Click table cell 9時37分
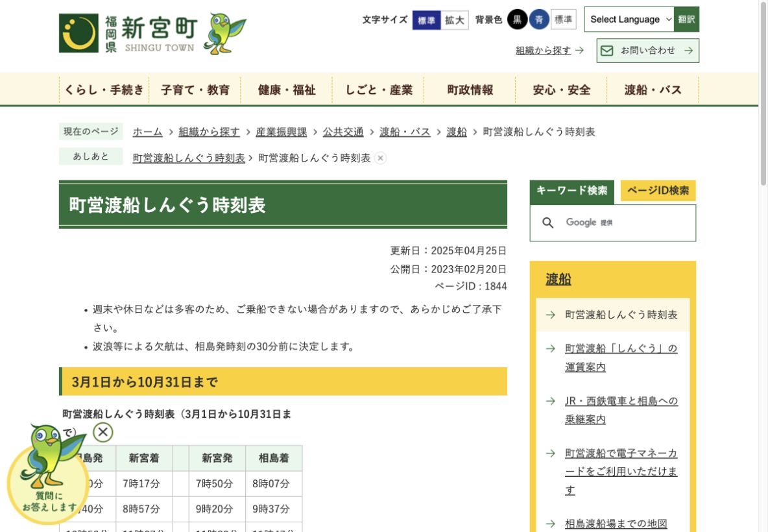768x532 pixels. pos(274,509)
